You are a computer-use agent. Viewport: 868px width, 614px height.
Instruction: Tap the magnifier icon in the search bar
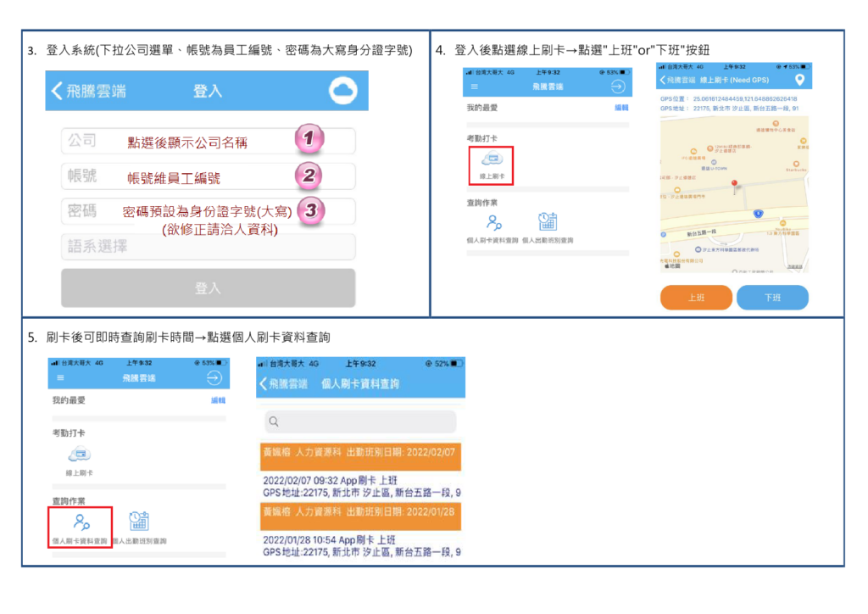(273, 421)
